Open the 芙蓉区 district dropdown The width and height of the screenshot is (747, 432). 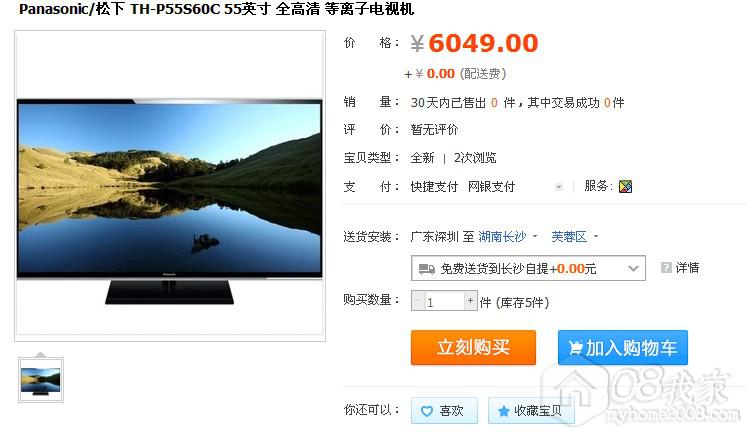(x=574, y=237)
